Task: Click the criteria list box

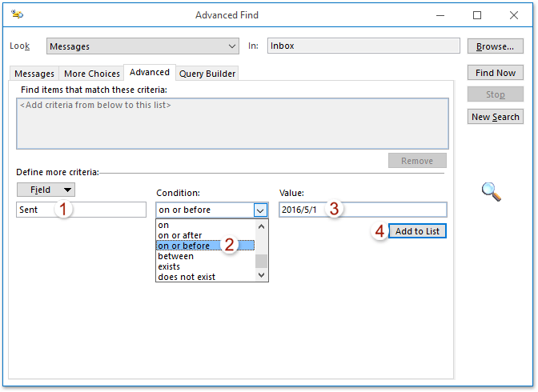Action: 232,123
